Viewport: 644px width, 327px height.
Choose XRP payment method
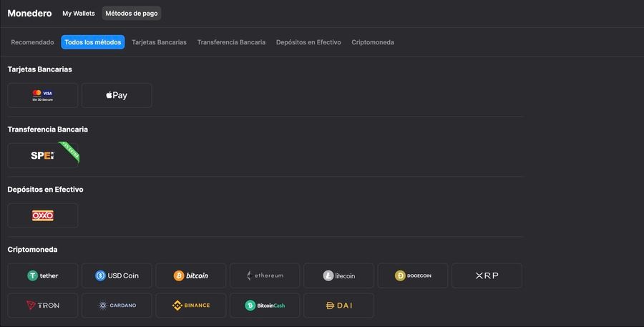point(487,275)
